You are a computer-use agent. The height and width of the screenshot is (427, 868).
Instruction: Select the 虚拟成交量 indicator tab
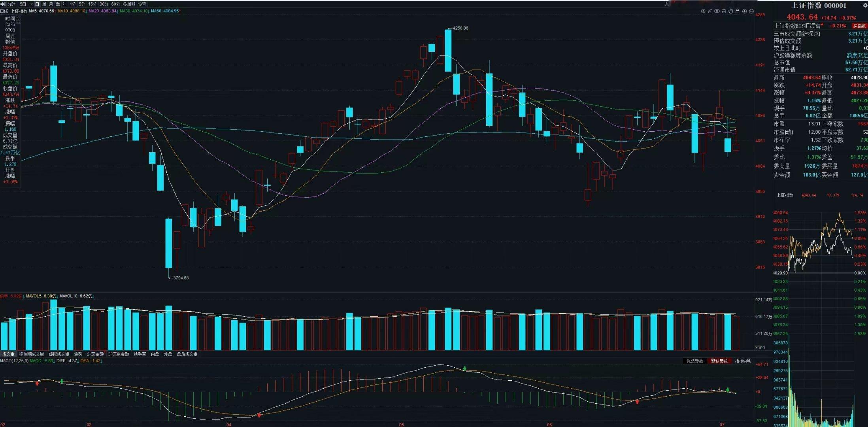click(59, 354)
